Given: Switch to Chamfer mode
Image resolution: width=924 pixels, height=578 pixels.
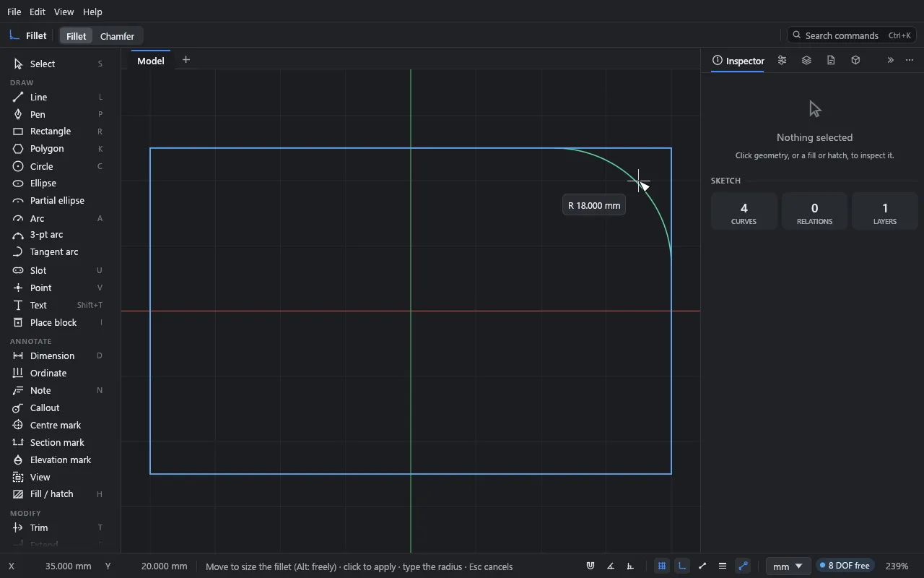Looking at the screenshot, I should pyautogui.click(x=117, y=36).
